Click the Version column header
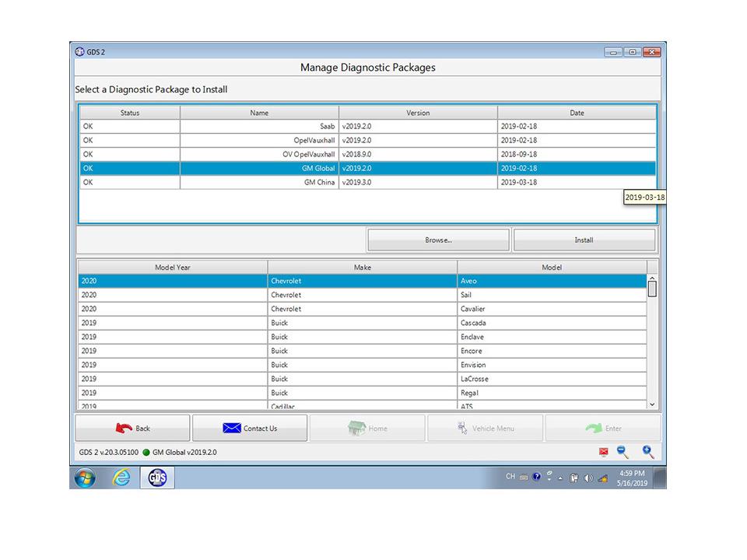747x560 pixels. pos(418,113)
